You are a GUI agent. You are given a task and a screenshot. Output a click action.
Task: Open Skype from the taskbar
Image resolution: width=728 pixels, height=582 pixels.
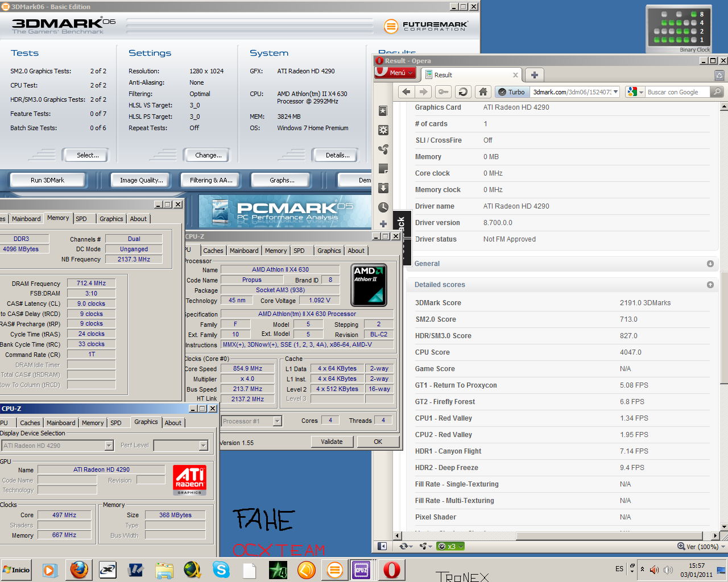221,569
